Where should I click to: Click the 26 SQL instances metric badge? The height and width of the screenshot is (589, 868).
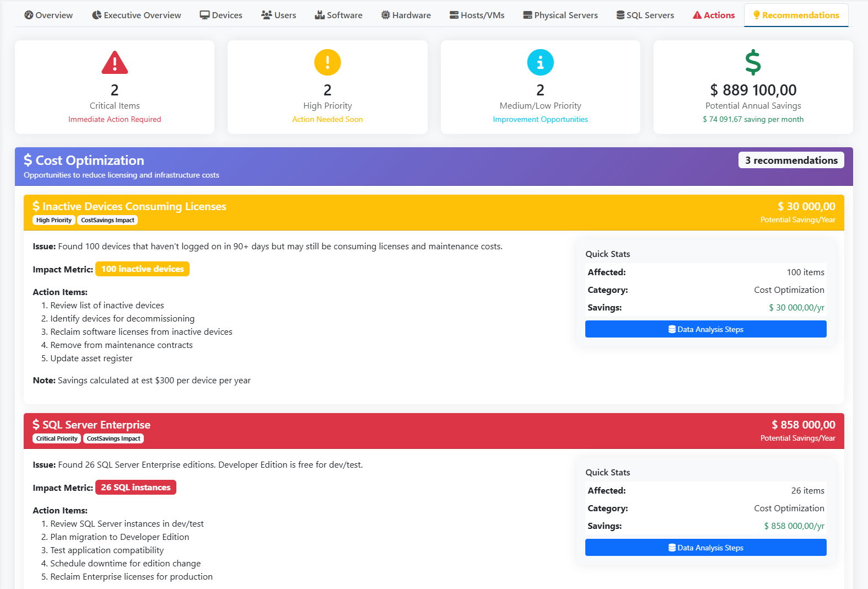(136, 488)
